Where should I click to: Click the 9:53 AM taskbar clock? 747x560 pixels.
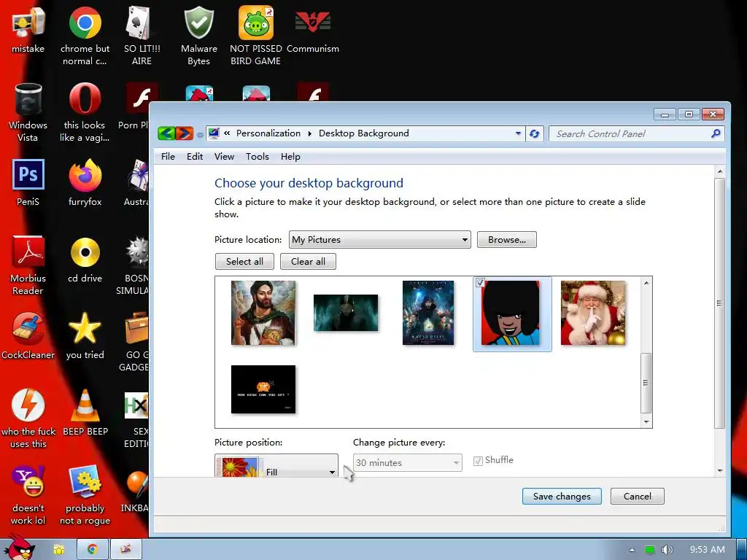[707, 550]
